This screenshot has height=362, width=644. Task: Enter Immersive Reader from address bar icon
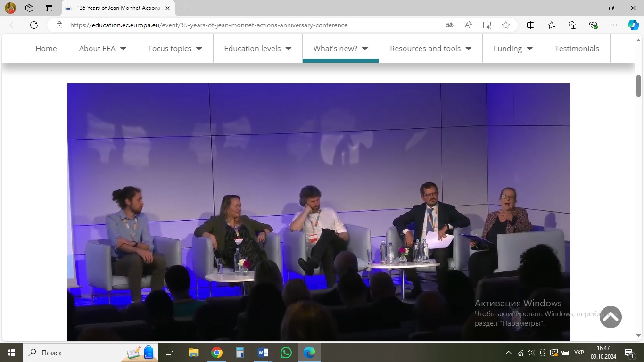(x=487, y=25)
